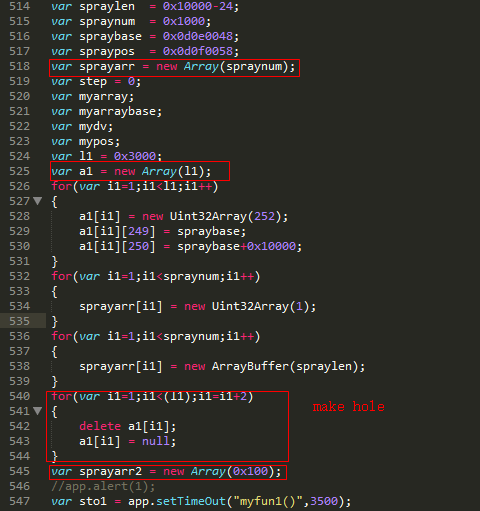This screenshot has width=480, height=511.
Task: Click the timeout value 3500 on line 547
Action: coord(324,501)
